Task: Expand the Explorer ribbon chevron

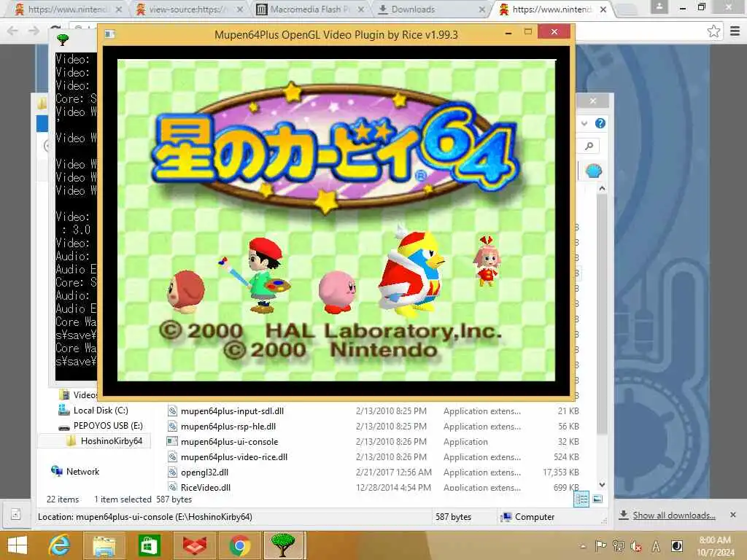Action: 584,124
